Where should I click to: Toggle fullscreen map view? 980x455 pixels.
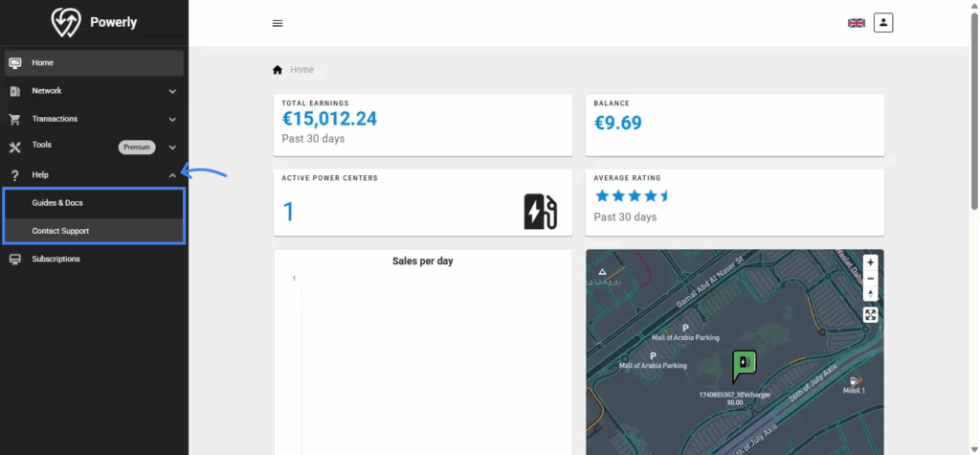(x=870, y=314)
